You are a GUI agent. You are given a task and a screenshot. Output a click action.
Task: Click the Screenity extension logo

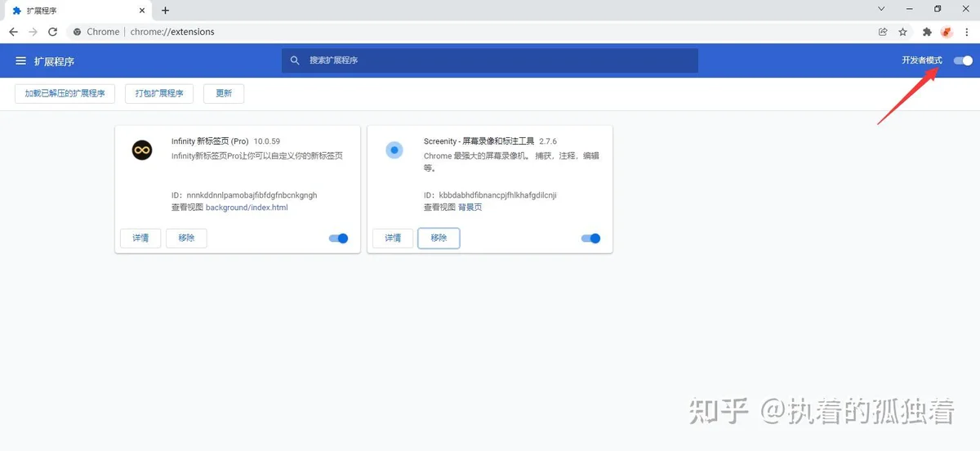[x=394, y=150]
